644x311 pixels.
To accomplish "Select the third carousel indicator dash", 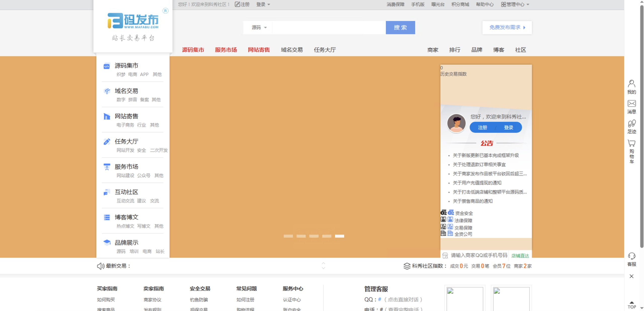I will tap(314, 236).
